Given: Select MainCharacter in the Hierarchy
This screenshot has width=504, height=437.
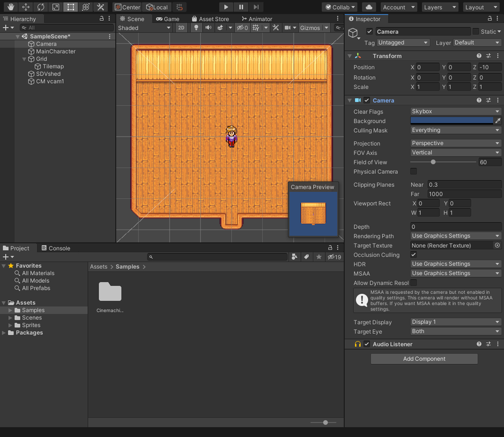Looking at the screenshot, I should tap(55, 51).
